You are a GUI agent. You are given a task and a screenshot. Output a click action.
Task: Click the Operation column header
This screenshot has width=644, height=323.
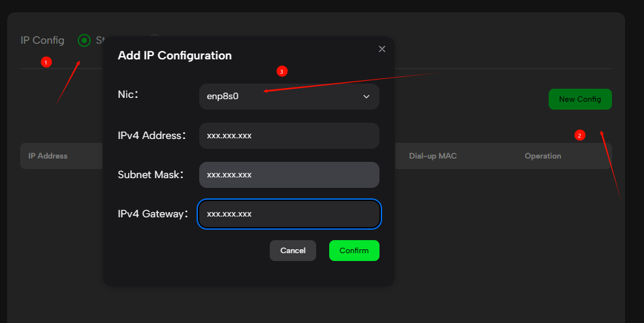(542, 156)
